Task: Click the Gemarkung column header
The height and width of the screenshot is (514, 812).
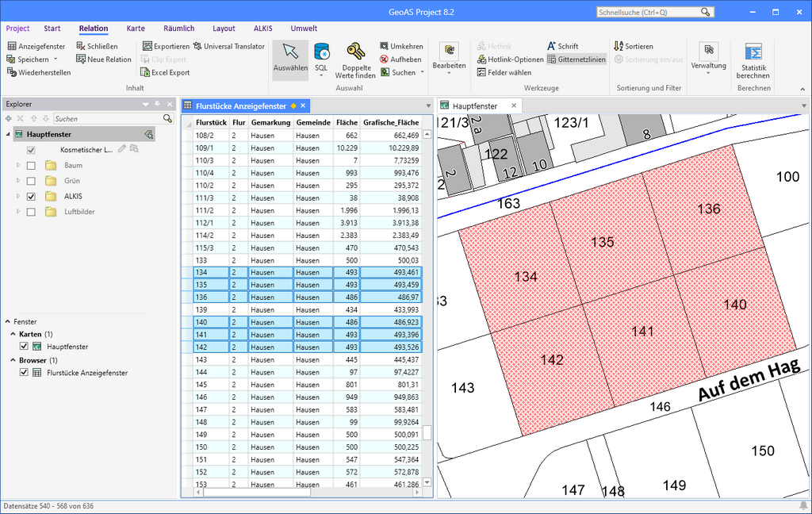Action: point(271,123)
